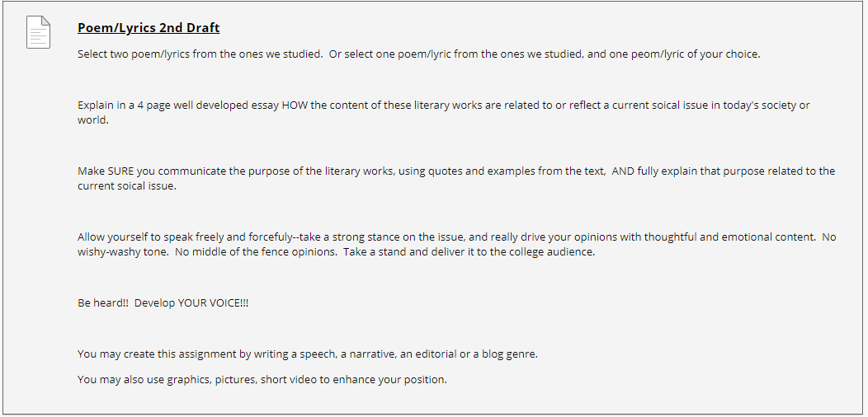The image size is (868, 417).
Task: Click the line "You may create this assignment"
Action: pyautogui.click(x=308, y=354)
